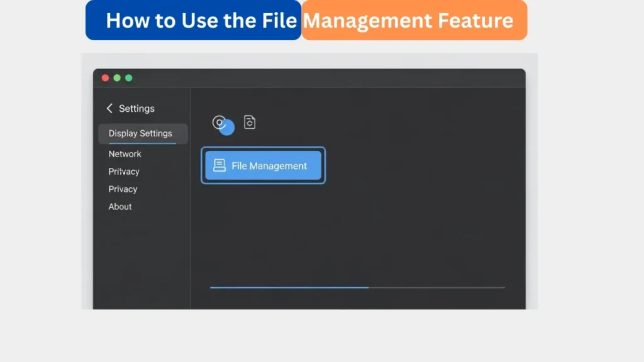Select the first Privacy sidebar entry

[x=123, y=171]
